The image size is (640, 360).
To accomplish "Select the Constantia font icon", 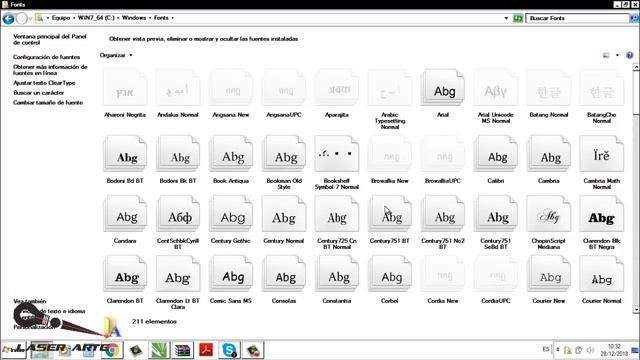I will pyautogui.click(x=337, y=273).
